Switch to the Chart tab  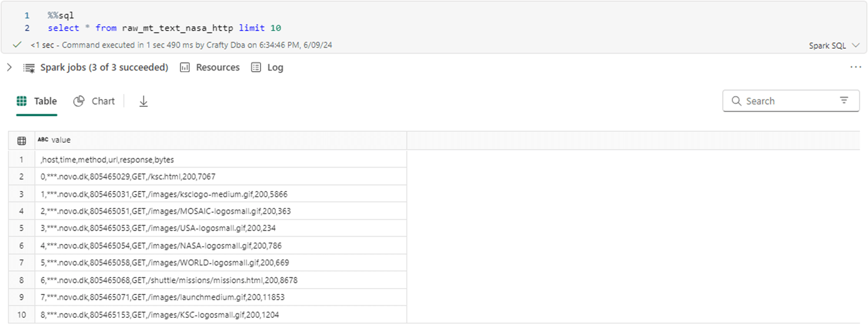[x=94, y=101]
